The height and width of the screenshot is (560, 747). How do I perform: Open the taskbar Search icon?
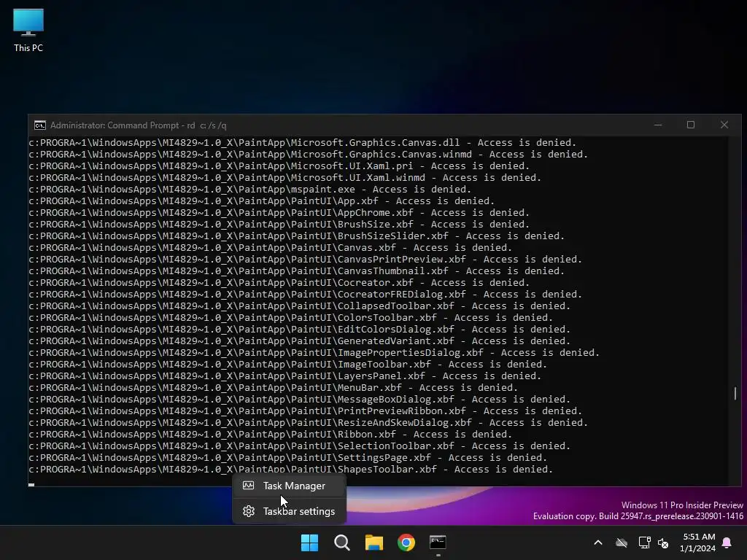341,542
